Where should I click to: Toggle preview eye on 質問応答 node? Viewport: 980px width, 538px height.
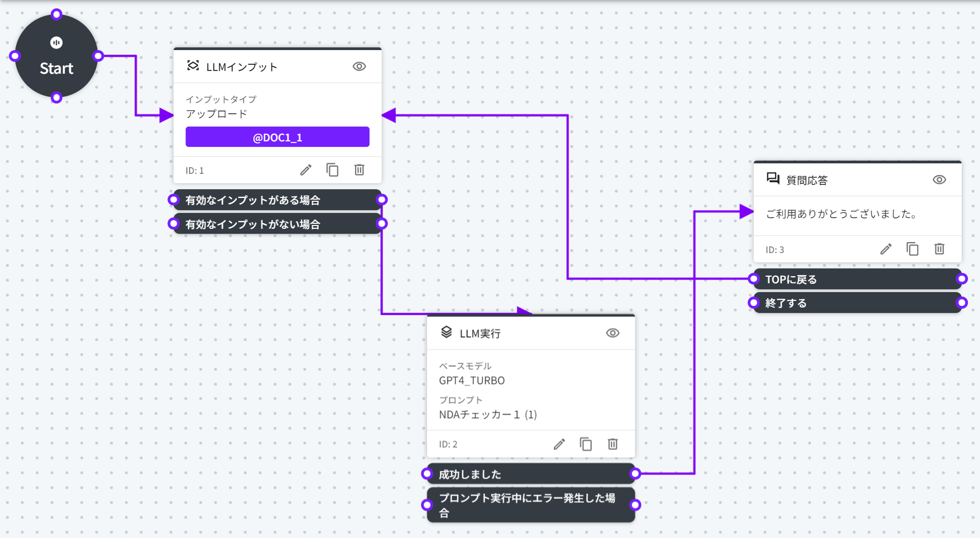[x=939, y=180]
